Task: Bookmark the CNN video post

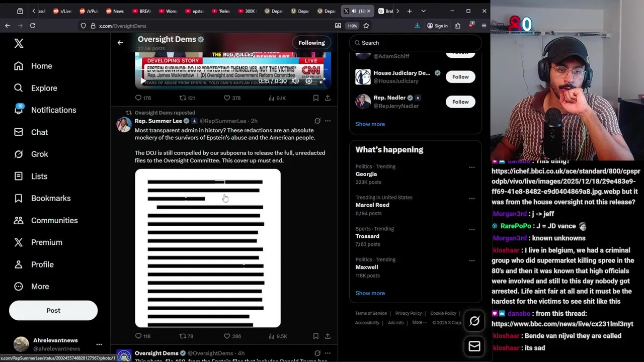Action: [x=315, y=98]
